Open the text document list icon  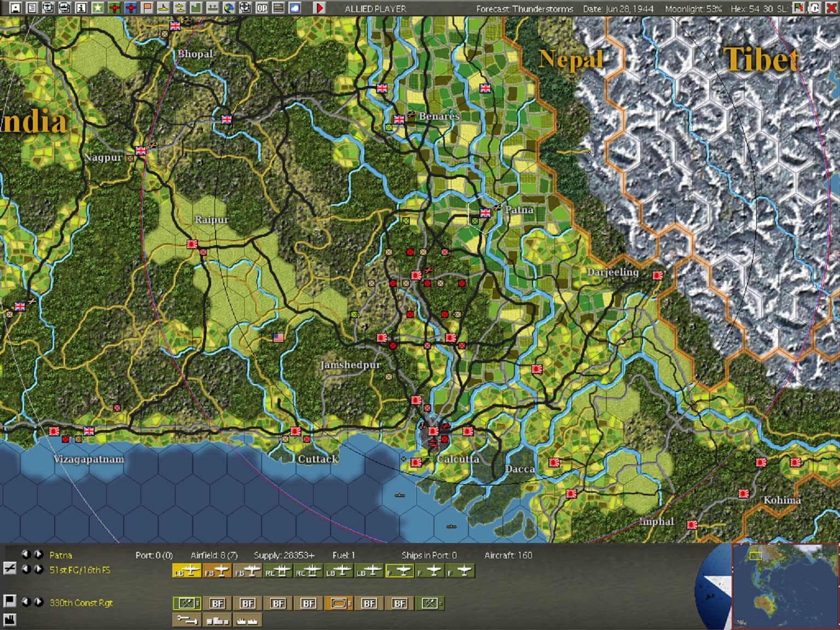click(32, 8)
